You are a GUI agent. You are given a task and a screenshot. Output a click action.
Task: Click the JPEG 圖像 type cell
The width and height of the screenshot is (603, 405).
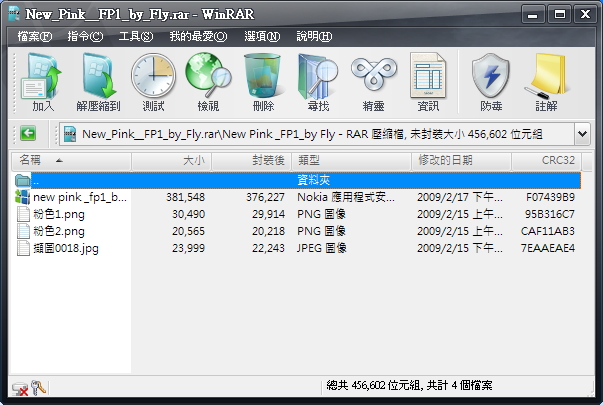pyautogui.click(x=321, y=248)
